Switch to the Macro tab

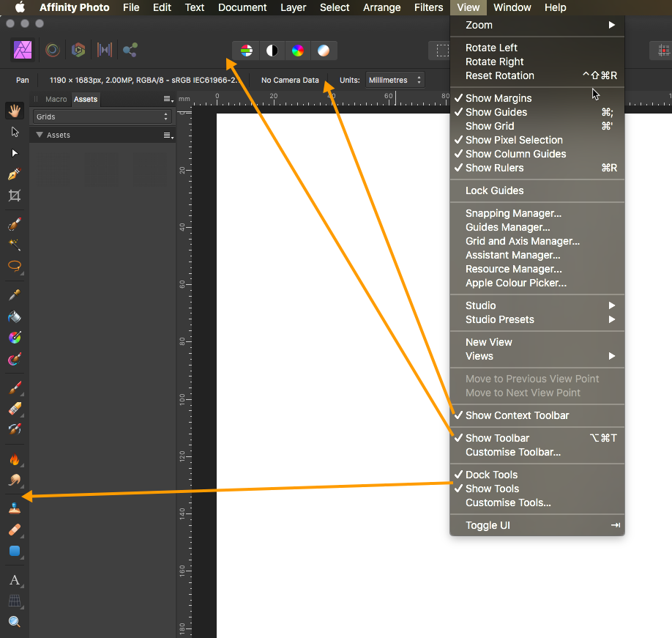tap(56, 99)
